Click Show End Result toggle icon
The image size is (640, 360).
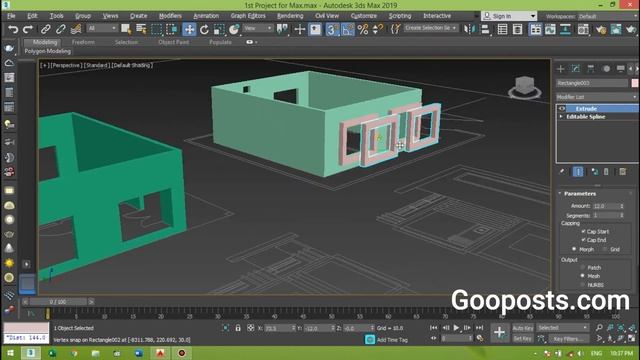578,171
